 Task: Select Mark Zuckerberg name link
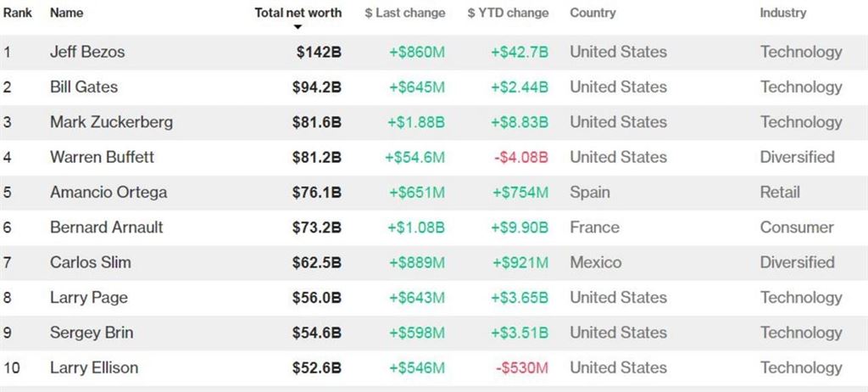[111, 122]
